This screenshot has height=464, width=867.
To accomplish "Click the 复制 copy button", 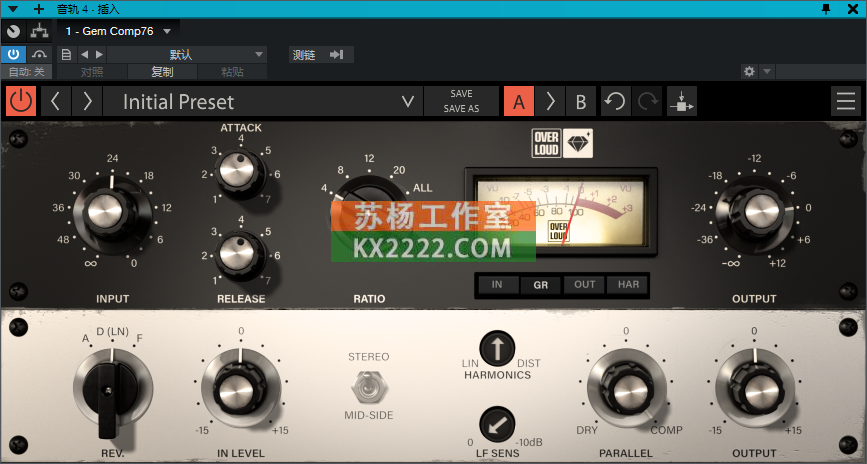I will click(x=162, y=72).
